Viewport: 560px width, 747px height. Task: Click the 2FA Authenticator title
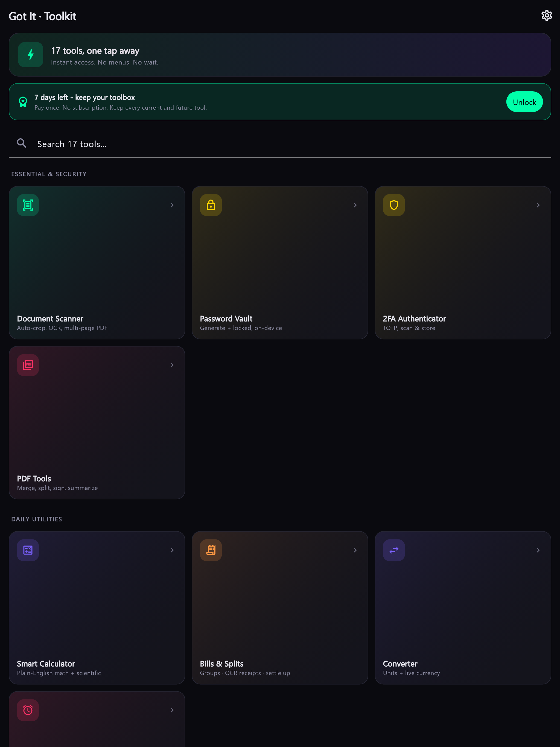point(414,319)
